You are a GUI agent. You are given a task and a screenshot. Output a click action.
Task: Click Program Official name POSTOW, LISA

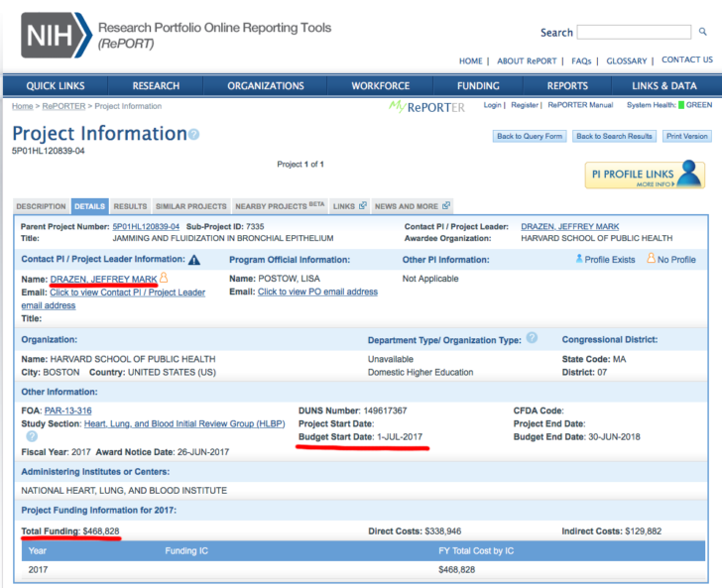point(290,279)
